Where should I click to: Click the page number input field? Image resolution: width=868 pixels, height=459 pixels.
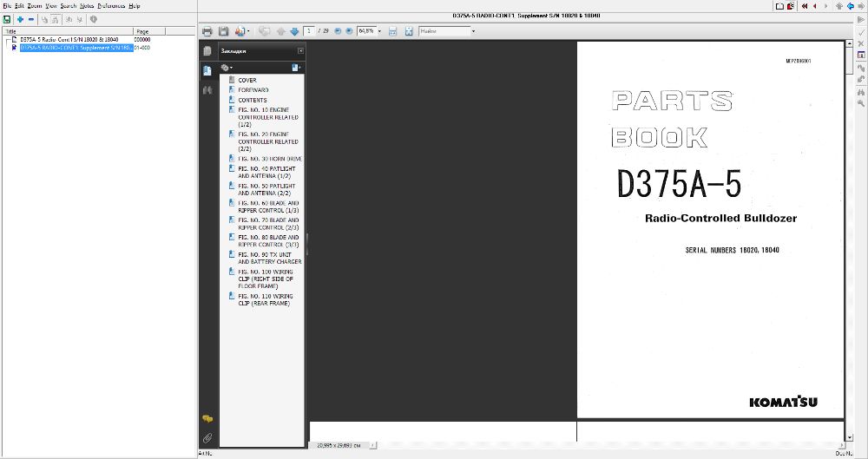pyautogui.click(x=310, y=31)
